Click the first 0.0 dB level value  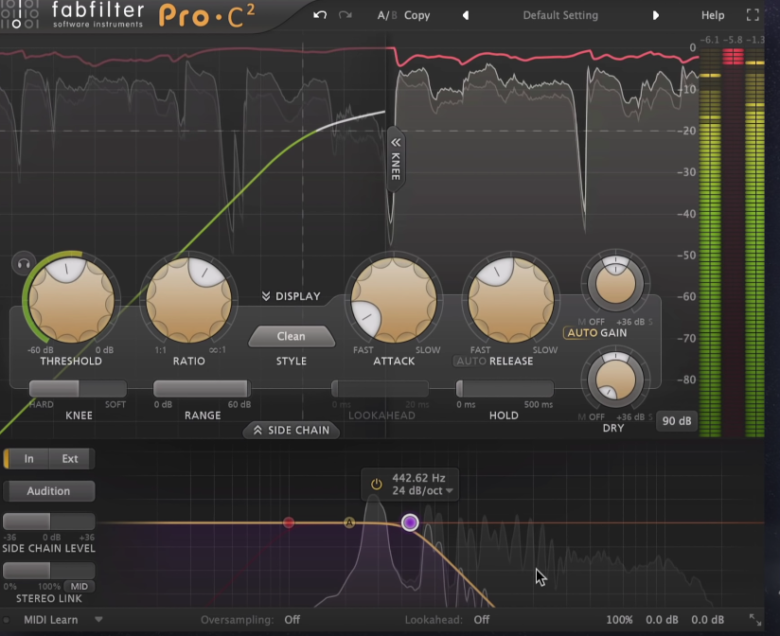(662, 620)
